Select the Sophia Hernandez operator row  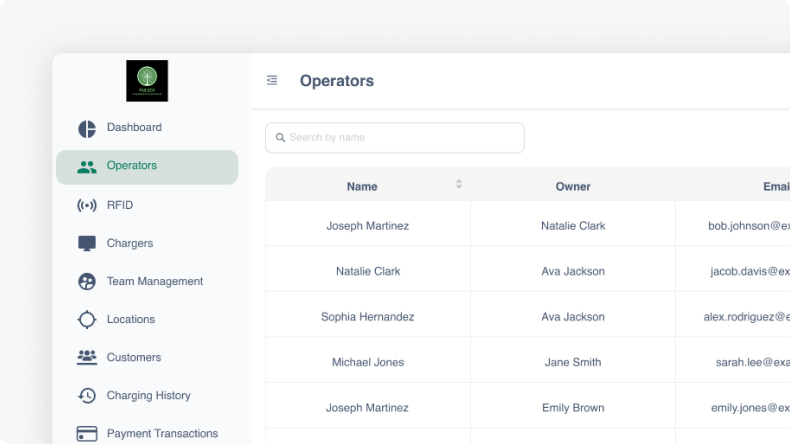(x=367, y=317)
